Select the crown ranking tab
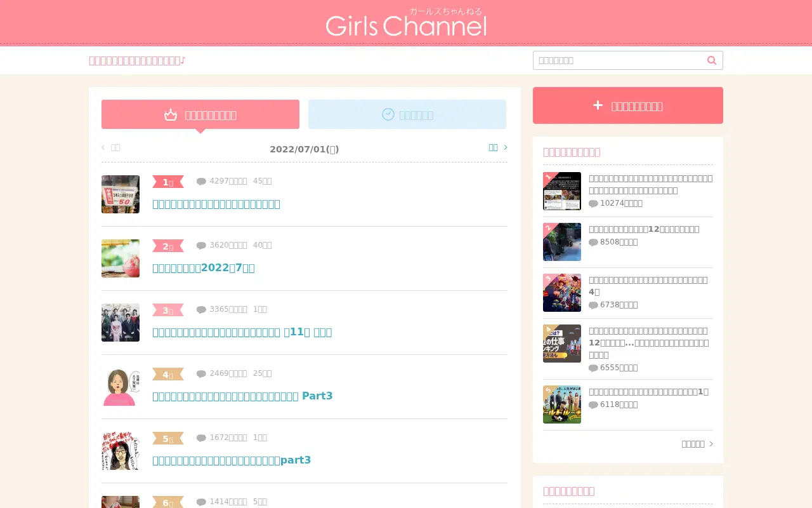The height and width of the screenshot is (508, 812). click(x=200, y=114)
